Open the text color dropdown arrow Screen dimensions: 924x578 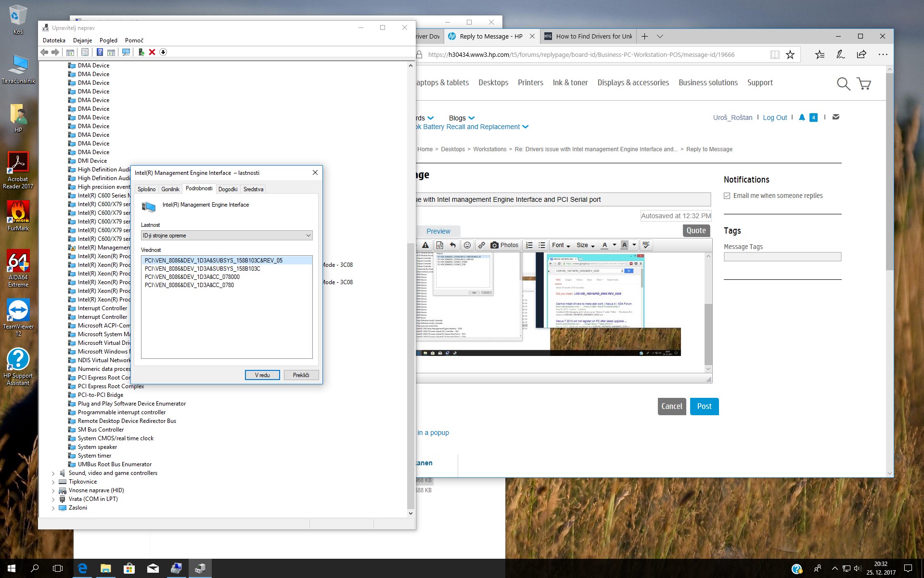point(615,245)
